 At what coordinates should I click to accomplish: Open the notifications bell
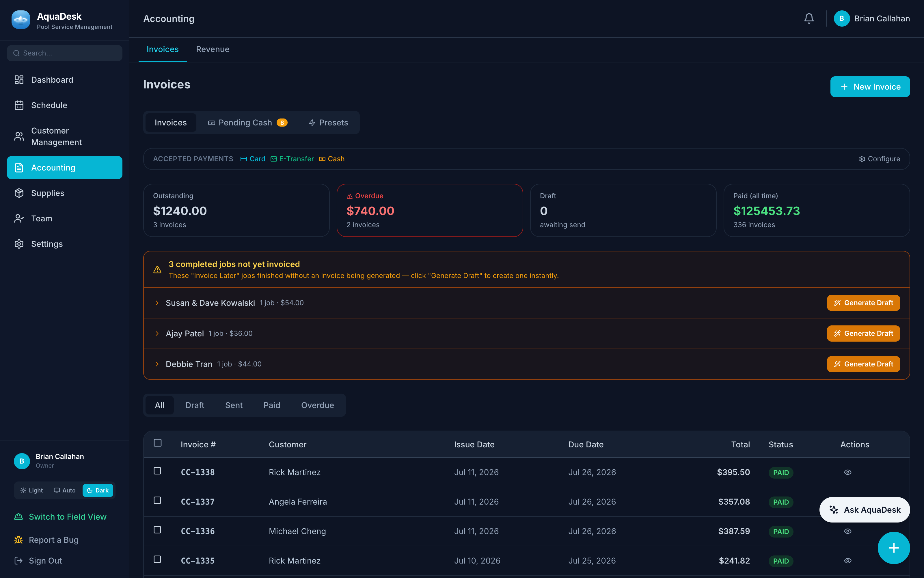pos(809,18)
